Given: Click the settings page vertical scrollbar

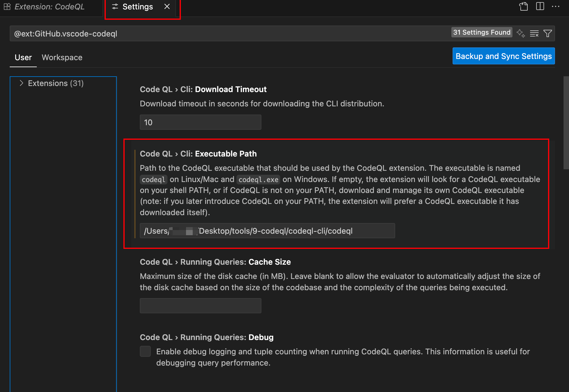Looking at the screenshot, I should pyautogui.click(x=566, y=123).
